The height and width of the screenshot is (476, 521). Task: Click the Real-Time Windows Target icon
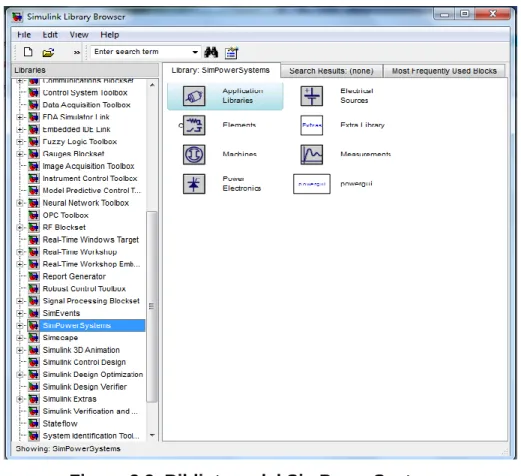pos(34,240)
